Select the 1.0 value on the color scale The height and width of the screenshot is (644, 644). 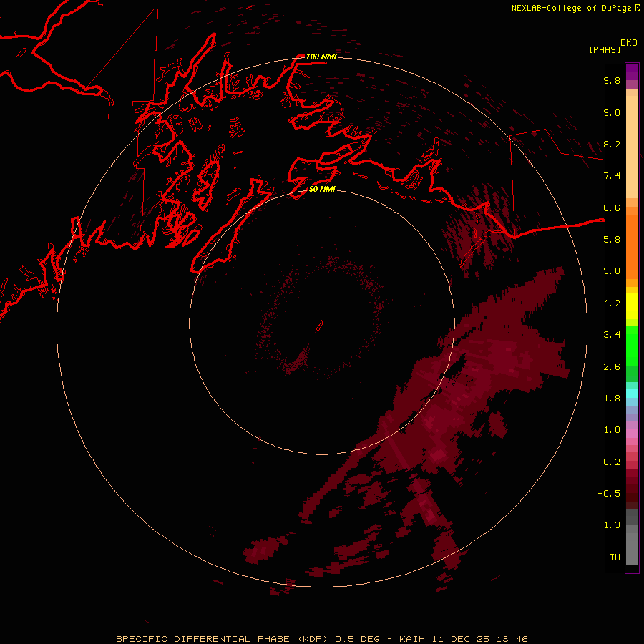[612, 430]
